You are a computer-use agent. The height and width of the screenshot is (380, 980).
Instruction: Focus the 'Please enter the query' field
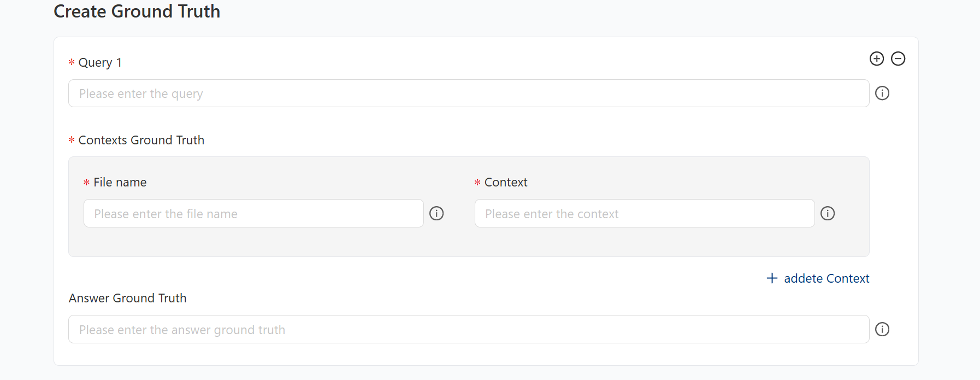(x=469, y=93)
